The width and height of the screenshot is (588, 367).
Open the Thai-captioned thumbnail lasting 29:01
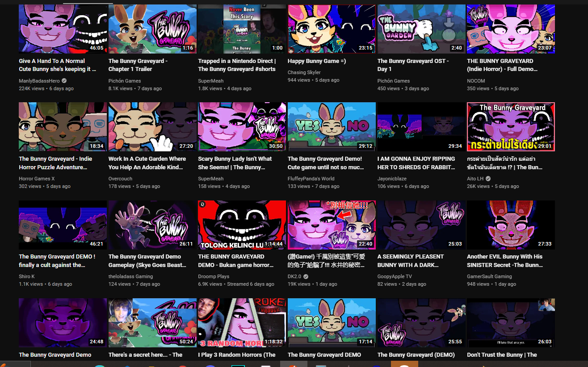pyautogui.click(x=511, y=127)
